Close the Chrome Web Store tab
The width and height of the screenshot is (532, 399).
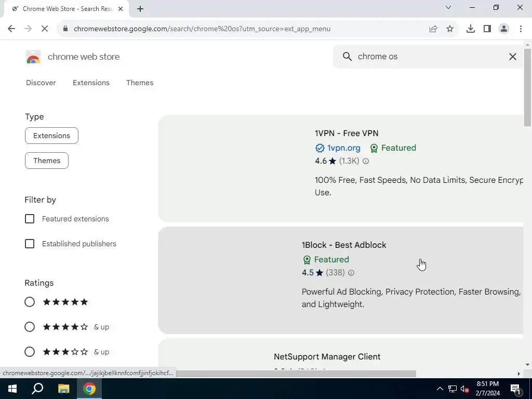click(x=121, y=9)
